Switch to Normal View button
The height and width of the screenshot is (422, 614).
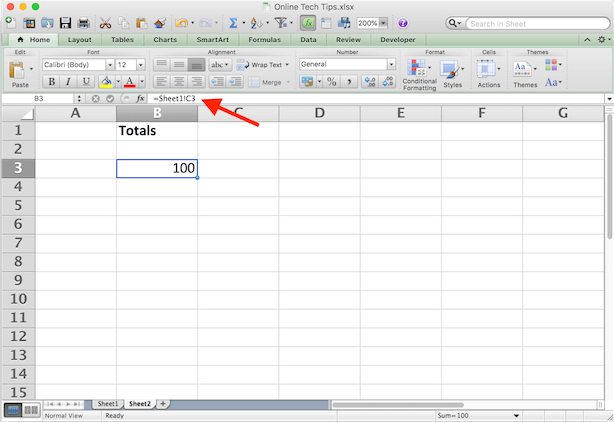tap(13, 410)
